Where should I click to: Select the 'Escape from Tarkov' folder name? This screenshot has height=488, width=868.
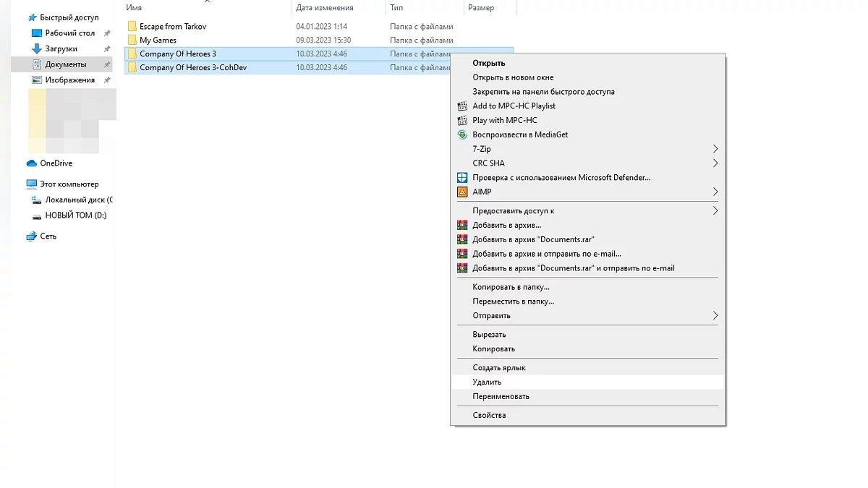point(173,27)
